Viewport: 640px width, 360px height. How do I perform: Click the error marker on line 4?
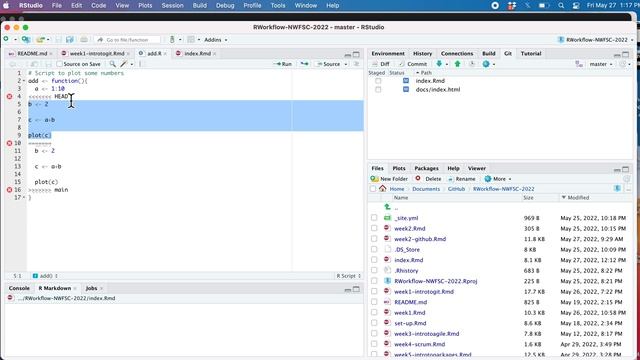point(9,96)
